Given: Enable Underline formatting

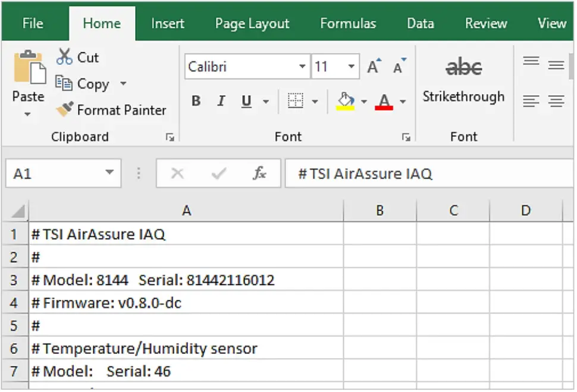Looking at the screenshot, I should 245,101.
